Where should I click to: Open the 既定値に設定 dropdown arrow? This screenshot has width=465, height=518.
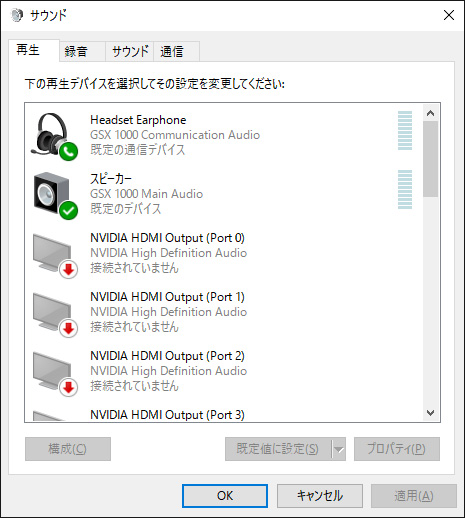(x=339, y=449)
